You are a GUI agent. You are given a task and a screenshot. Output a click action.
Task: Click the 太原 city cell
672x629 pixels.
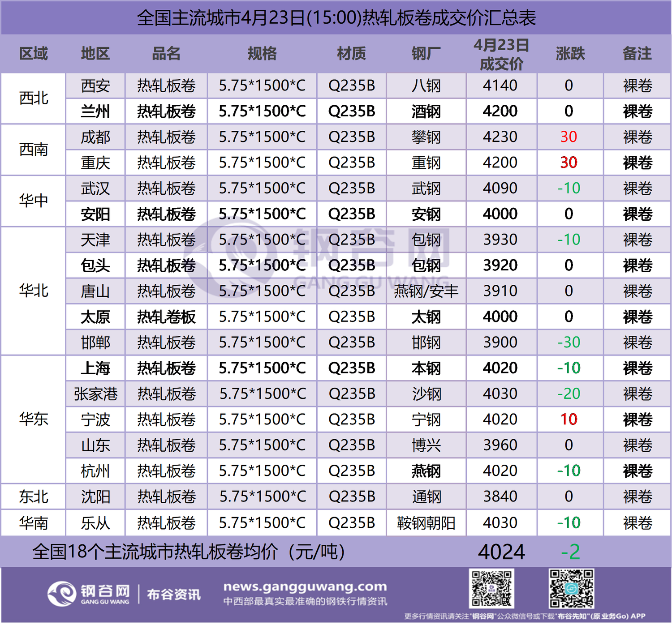tap(95, 317)
